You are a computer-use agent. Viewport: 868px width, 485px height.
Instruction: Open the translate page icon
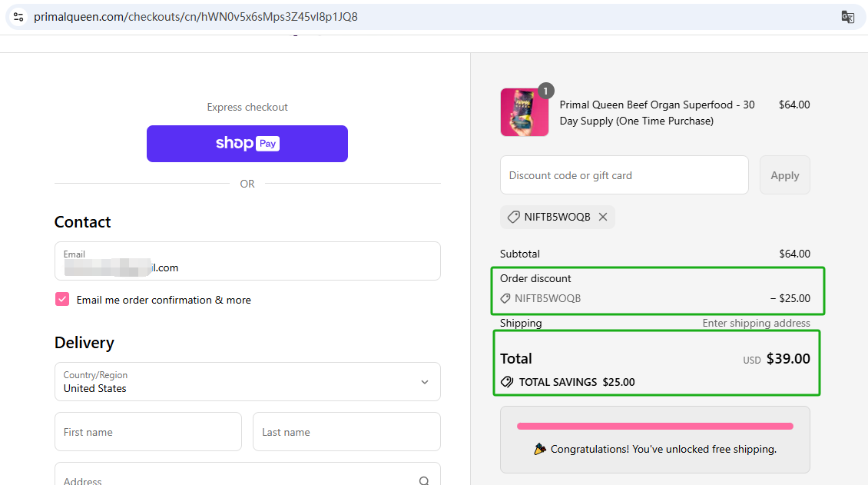[x=847, y=17]
